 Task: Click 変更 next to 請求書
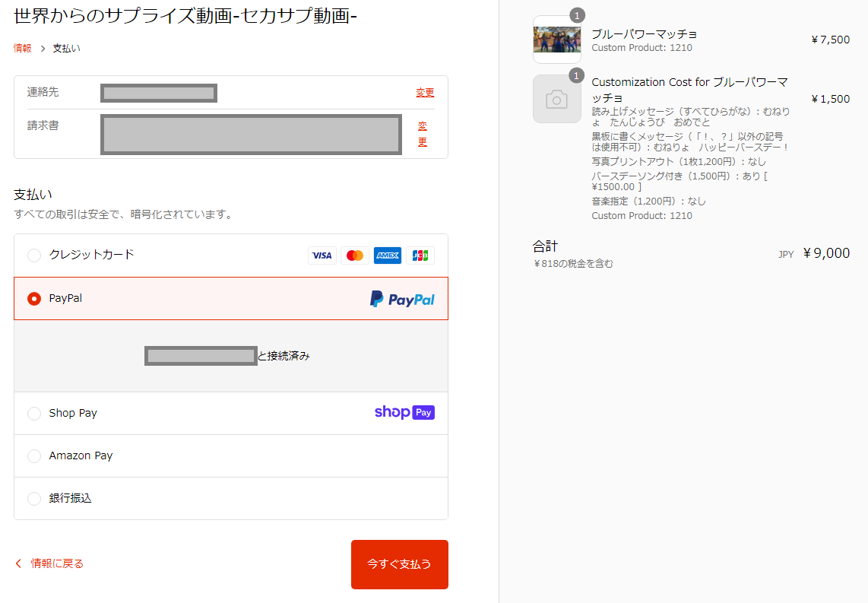pos(423,134)
